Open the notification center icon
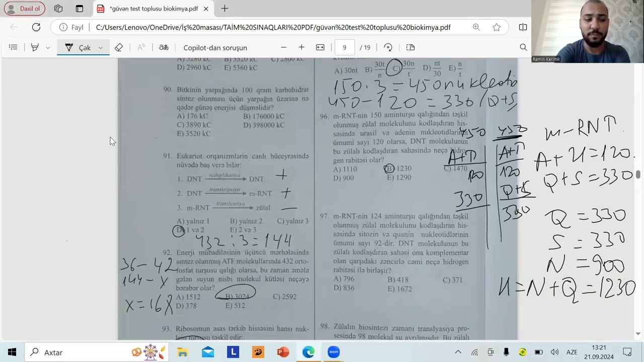The width and height of the screenshot is (644, 362). point(627,352)
